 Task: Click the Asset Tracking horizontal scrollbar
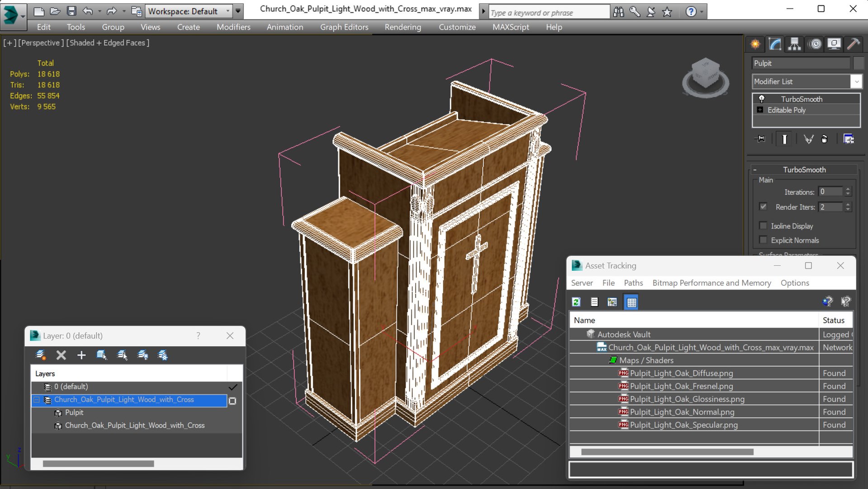click(x=667, y=452)
